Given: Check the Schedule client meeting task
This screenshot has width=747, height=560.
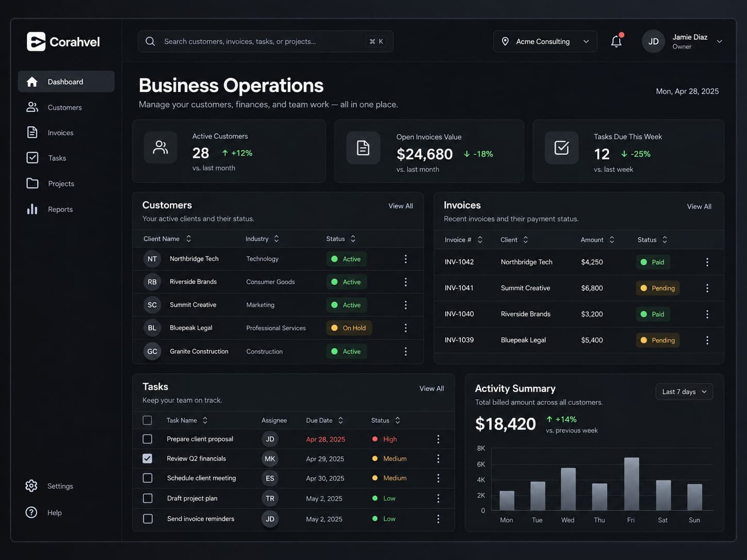Looking at the screenshot, I should coord(148,478).
